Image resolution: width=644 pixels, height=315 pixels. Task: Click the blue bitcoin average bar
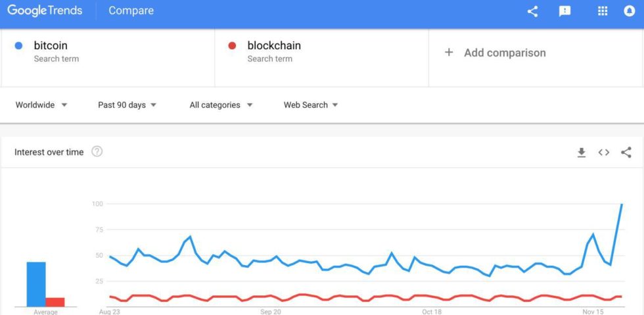(x=36, y=284)
